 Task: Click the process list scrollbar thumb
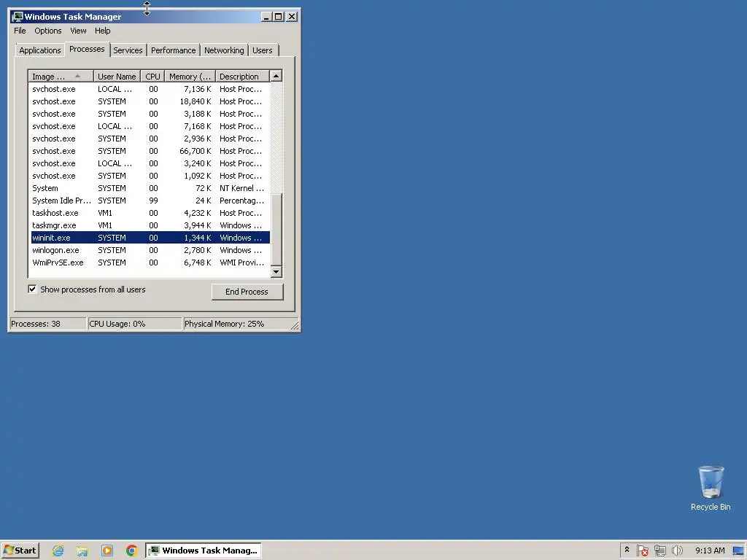(x=276, y=229)
